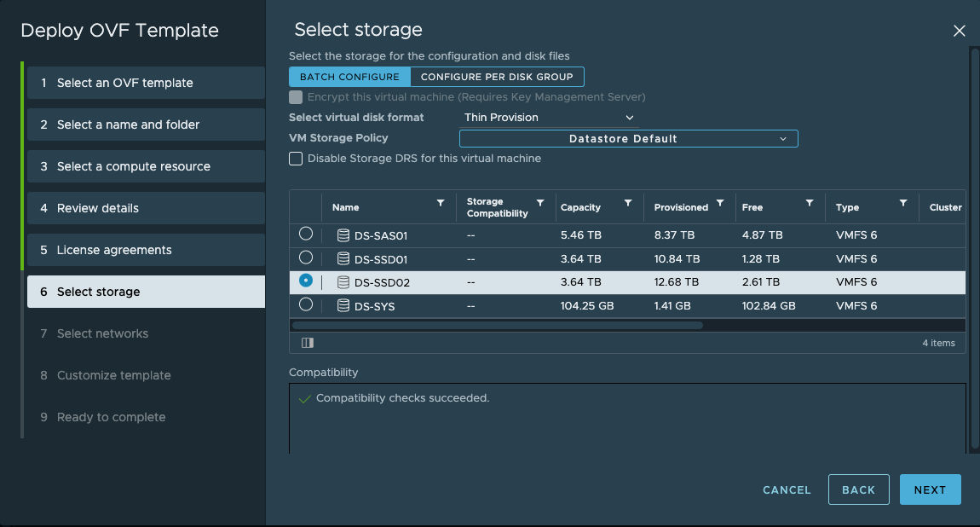Go to step 5 License agreements
The image size is (980, 527).
147,250
